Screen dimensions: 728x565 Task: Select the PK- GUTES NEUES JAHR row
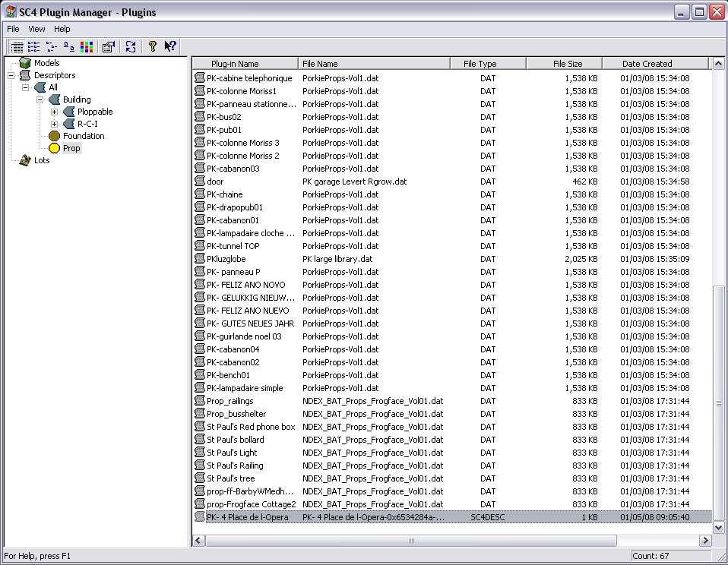pyautogui.click(x=452, y=324)
